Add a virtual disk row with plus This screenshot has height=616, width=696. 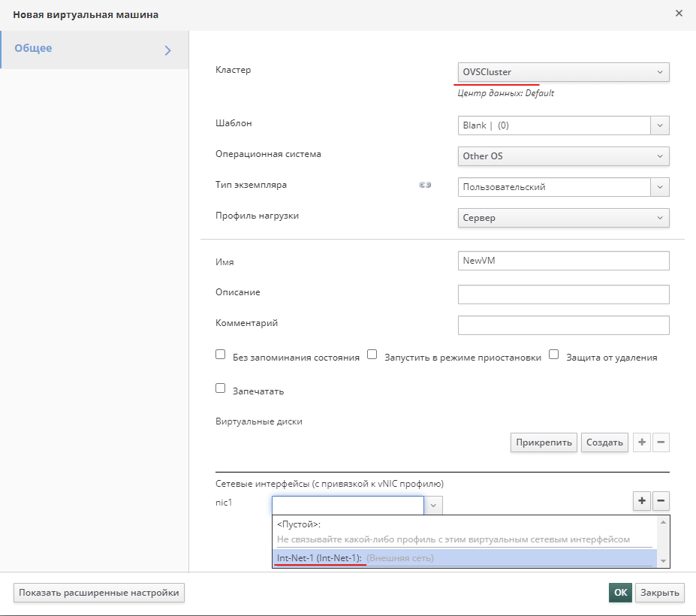coord(641,442)
